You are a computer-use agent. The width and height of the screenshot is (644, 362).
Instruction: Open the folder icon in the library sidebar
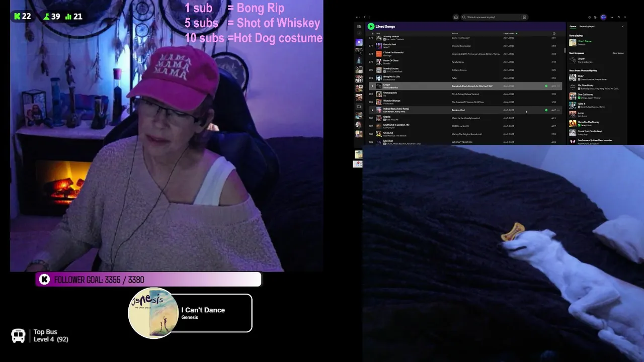pyautogui.click(x=359, y=107)
